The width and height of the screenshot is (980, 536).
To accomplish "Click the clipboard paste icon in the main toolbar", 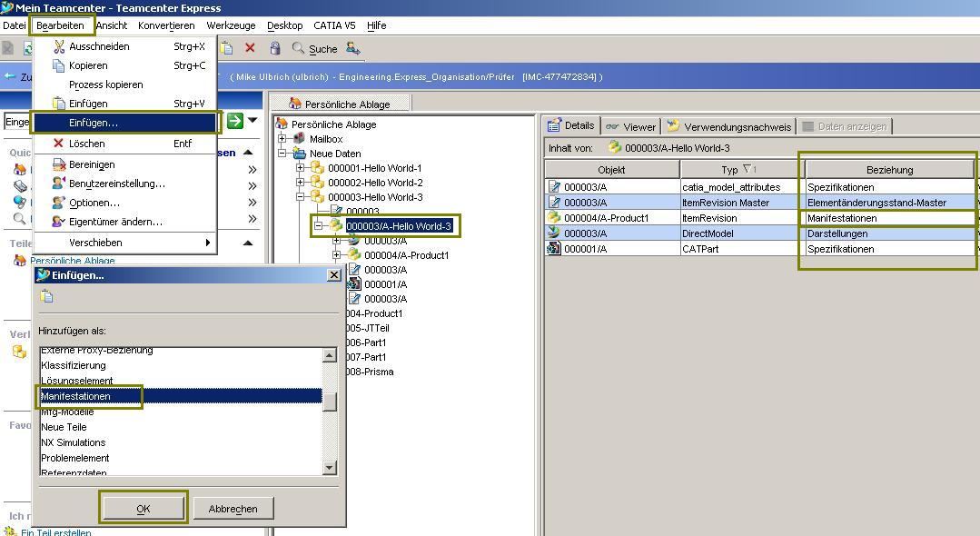I will click(x=226, y=47).
